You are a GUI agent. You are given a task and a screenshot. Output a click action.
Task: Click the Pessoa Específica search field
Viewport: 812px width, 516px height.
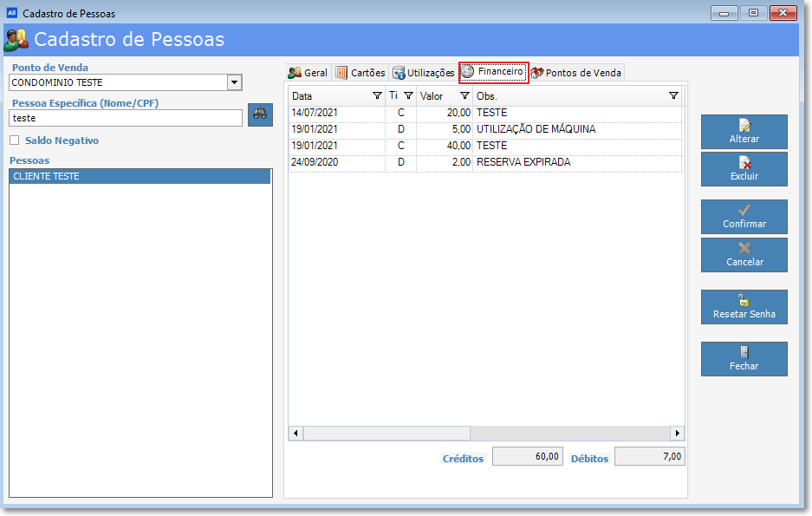[126, 118]
